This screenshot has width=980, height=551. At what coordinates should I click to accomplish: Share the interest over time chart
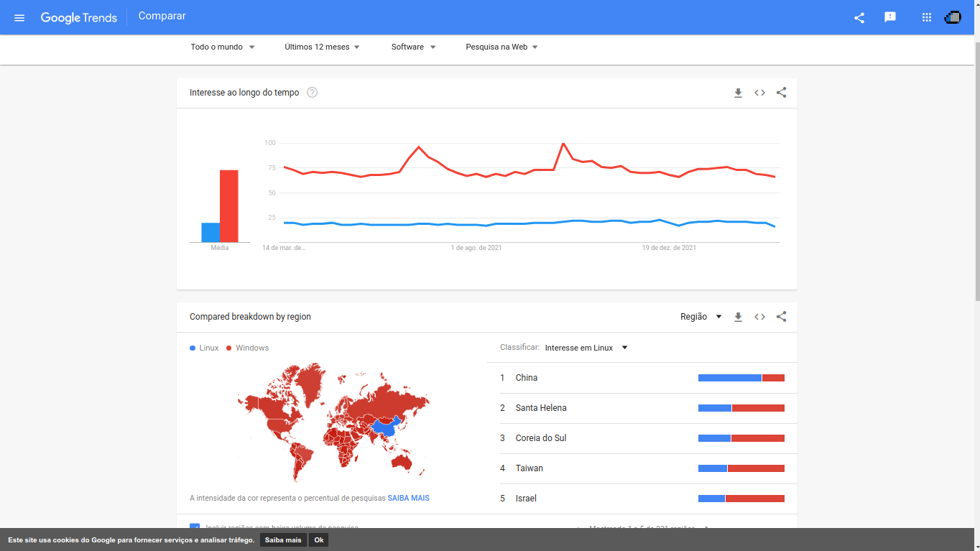pos(782,93)
